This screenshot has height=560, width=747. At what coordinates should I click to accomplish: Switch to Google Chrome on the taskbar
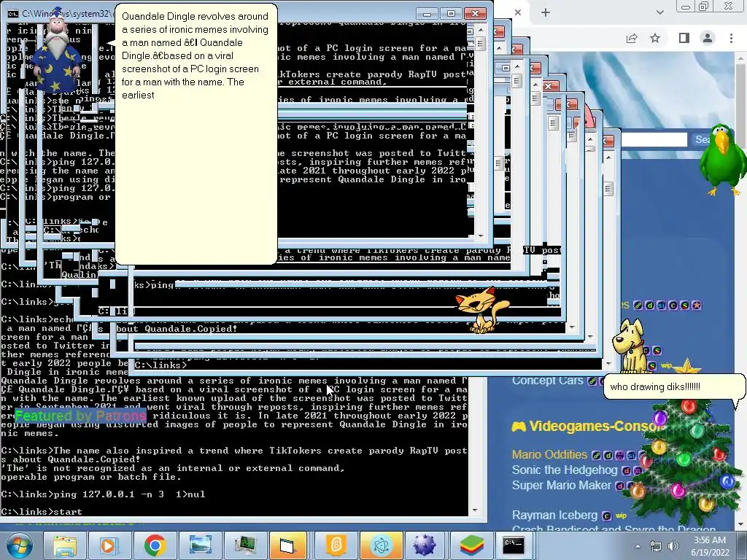(x=155, y=545)
